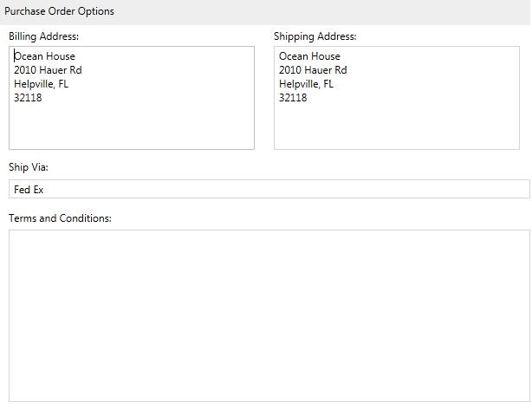Place cursor on shipping 'Helpville, FL' line
Viewport: 532px width, 409px height.
[306, 84]
